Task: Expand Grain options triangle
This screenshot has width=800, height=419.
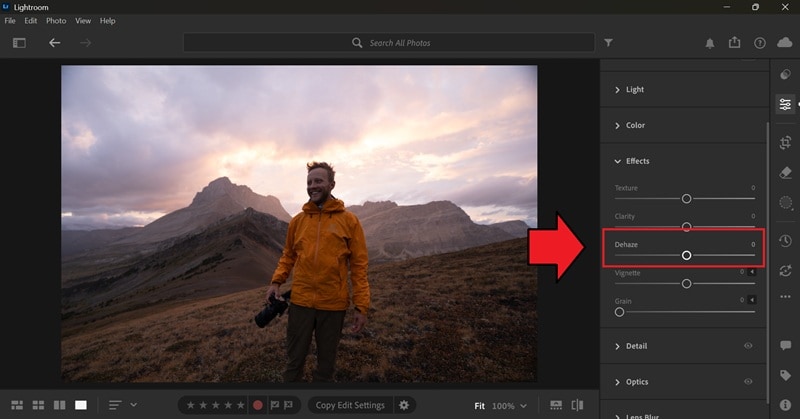Action: pos(752,300)
